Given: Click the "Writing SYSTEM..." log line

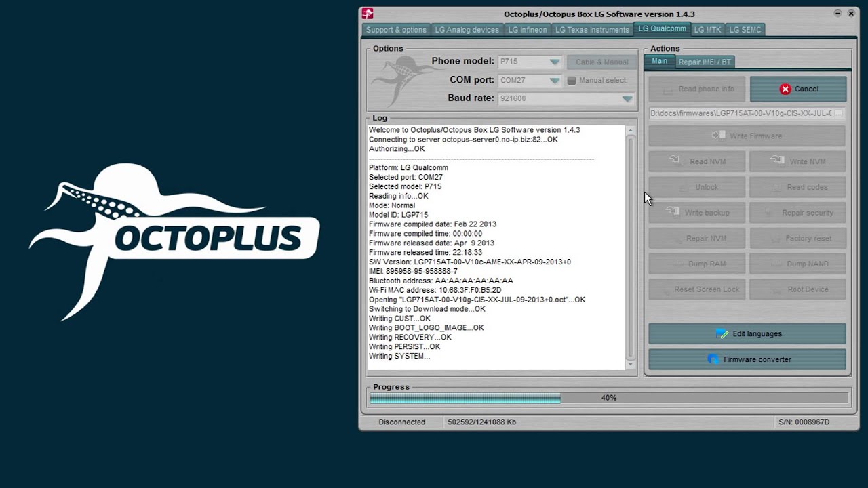Looking at the screenshot, I should click(399, 356).
